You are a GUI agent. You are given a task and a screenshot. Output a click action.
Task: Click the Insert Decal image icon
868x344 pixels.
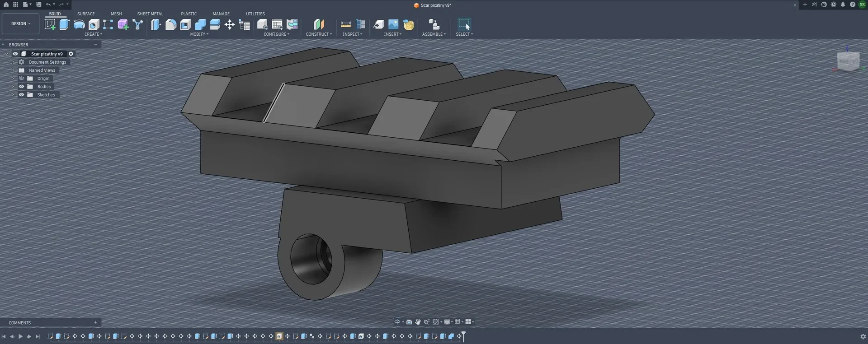[x=393, y=24]
